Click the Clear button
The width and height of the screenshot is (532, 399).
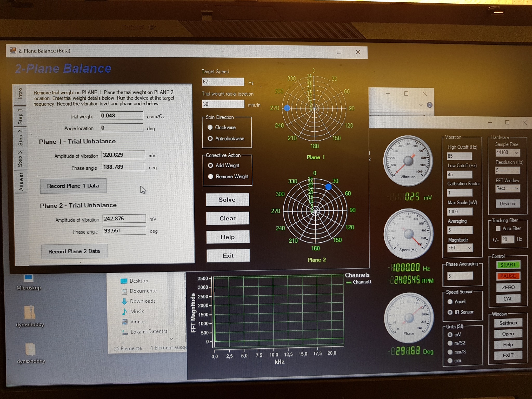click(x=228, y=218)
